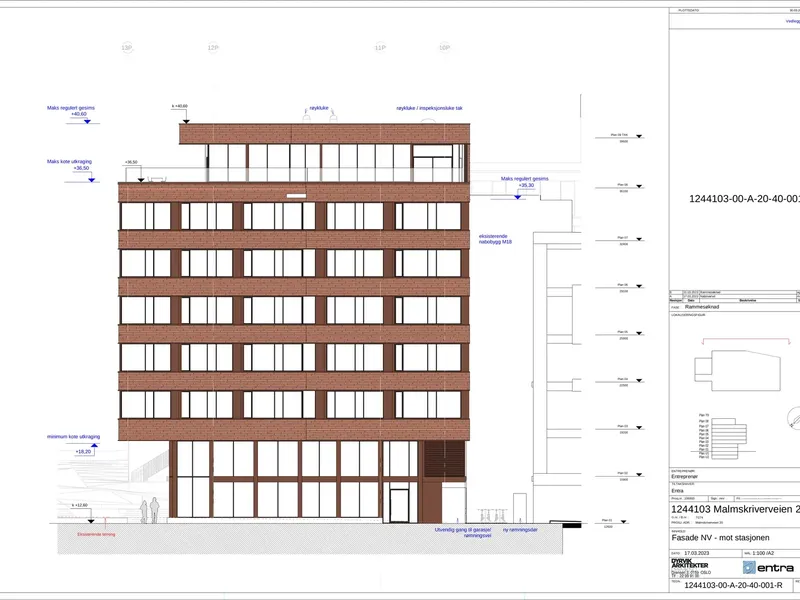The image size is (800, 600).
Task: Select grid bubble 10P
Action: coord(444,47)
